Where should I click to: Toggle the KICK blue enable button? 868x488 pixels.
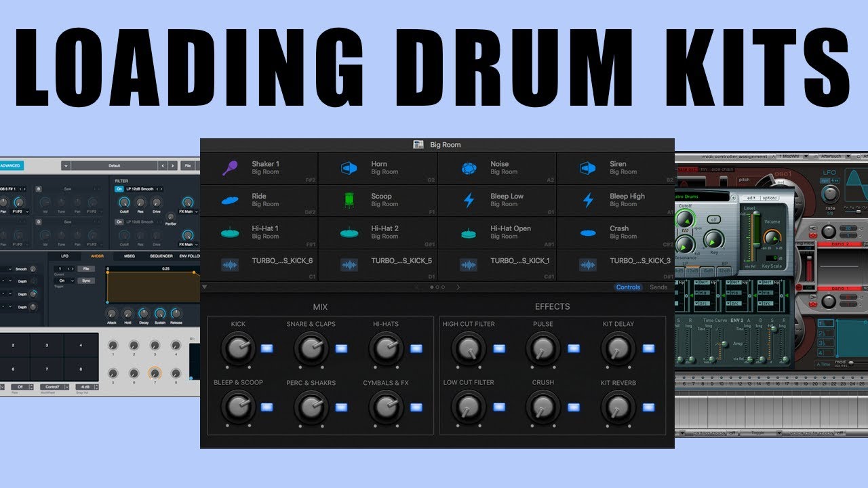tap(267, 348)
